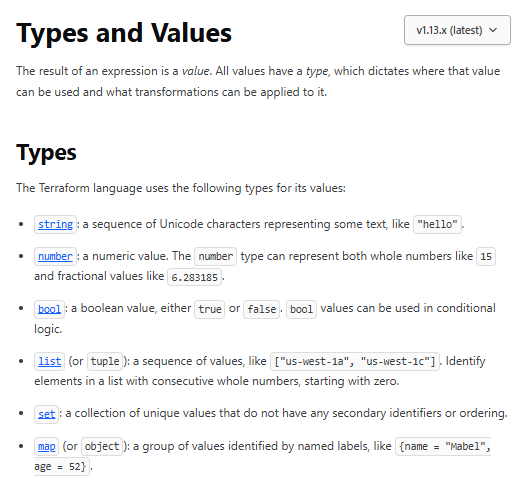The height and width of the screenshot is (486, 529).
Task: Click the ["us-west-1a", "us-west-1c"] code example
Action: (355, 361)
